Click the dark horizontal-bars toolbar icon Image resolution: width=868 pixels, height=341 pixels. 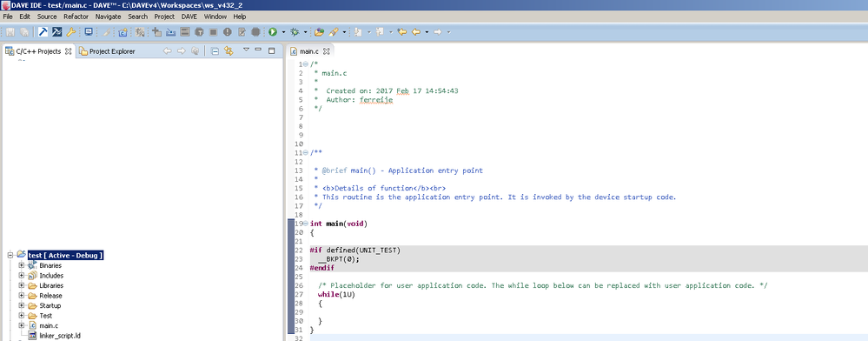(x=185, y=31)
